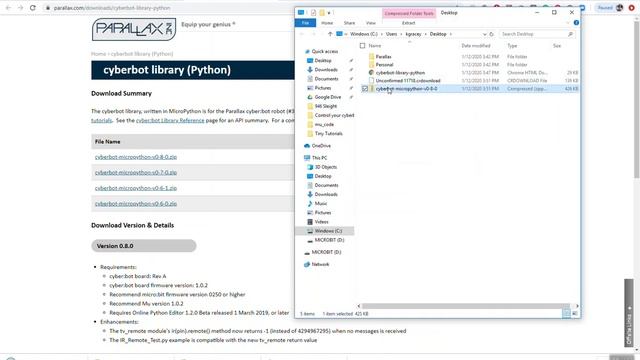The height and width of the screenshot is (360, 640).
Task: Open the View ribbon tab
Action: [371, 23]
